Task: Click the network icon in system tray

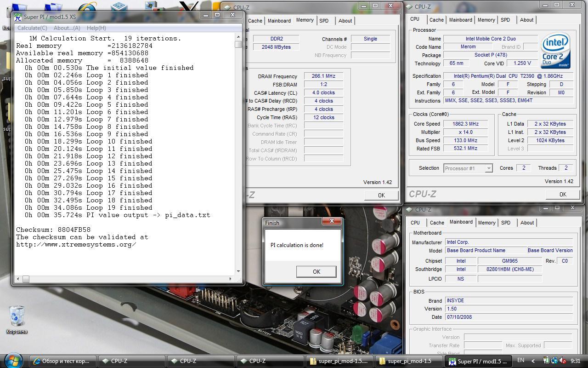Action: 554,361
